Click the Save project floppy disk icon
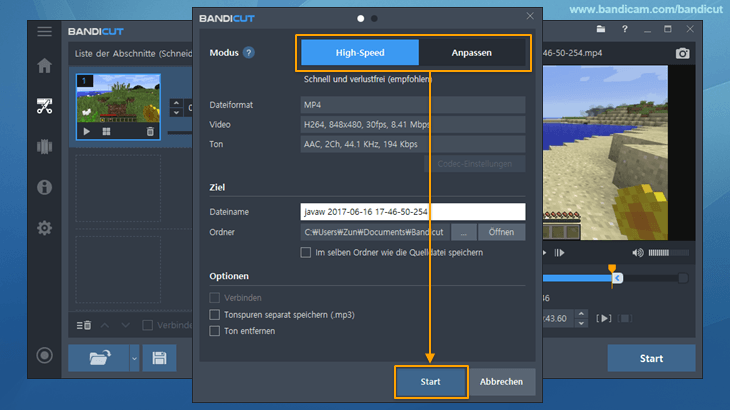 [159, 357]
